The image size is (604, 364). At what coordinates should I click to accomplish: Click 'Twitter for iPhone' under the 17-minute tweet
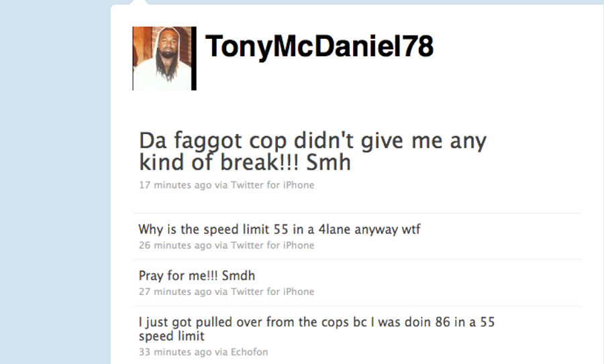(x=272, y=185)
